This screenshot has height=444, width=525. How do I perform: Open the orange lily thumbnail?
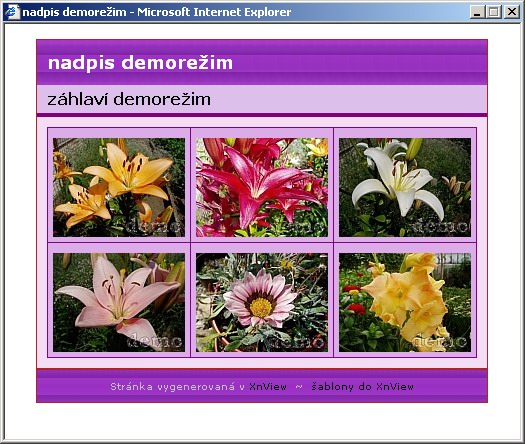(119, 187)
